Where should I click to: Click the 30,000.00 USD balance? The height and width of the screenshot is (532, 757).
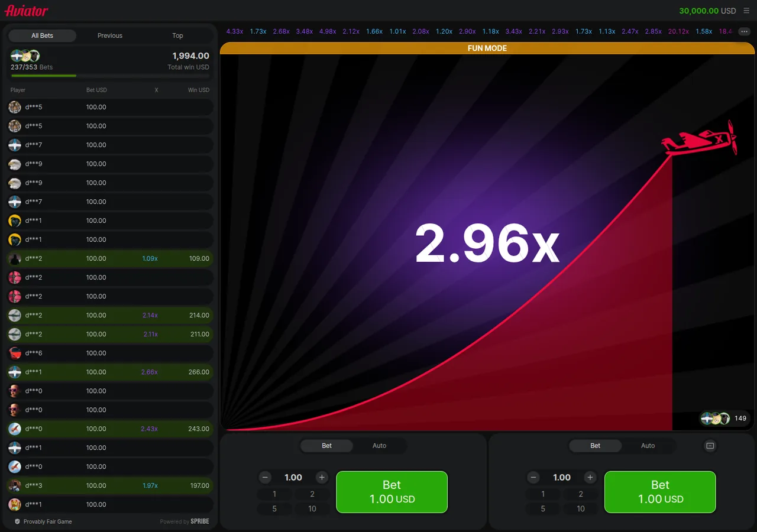coord(707,11)
